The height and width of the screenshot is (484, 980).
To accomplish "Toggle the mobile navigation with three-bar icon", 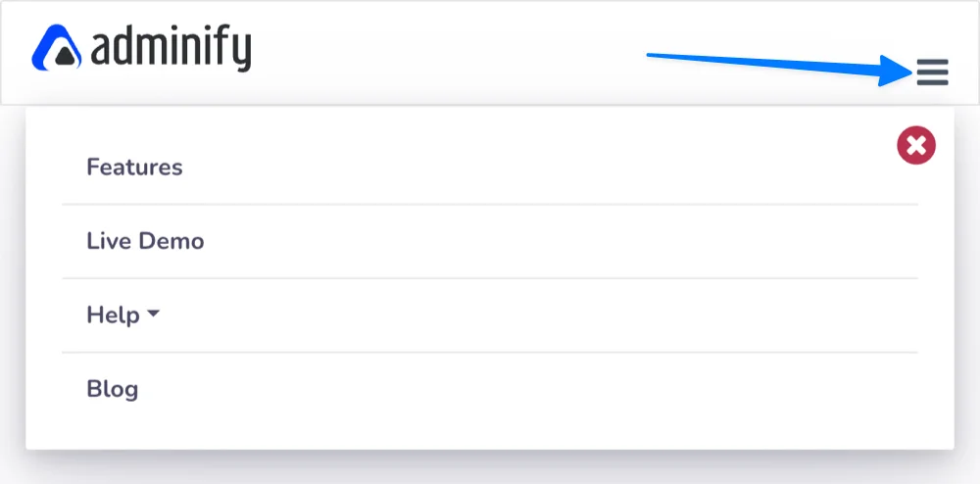I will click(x=933, y=72).
